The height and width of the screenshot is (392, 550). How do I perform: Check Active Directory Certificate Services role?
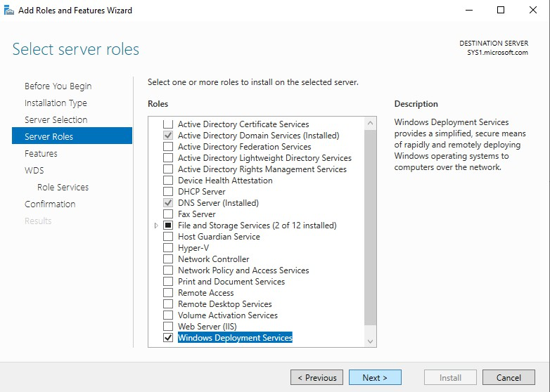pos(168,124)
